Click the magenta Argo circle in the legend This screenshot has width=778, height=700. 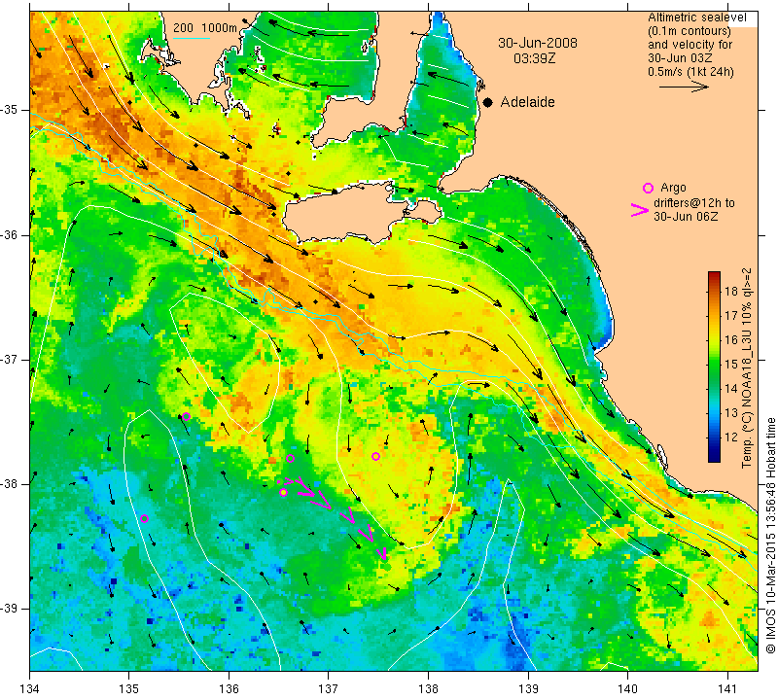click(x=648, y=188)
